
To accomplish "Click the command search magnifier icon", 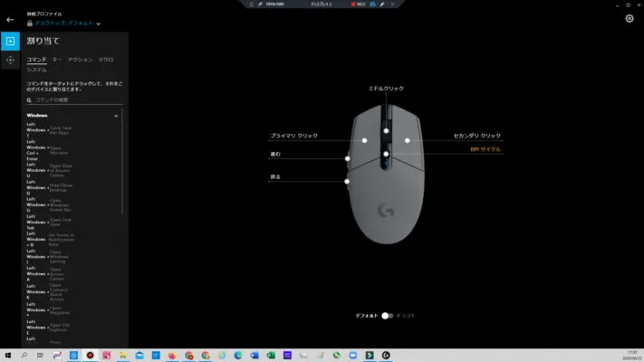I will [29, 100].
